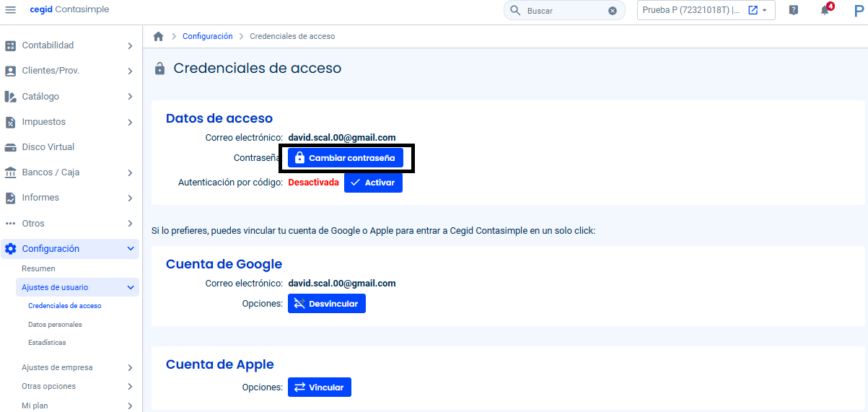This screenshot has width=868, height=412.
Task: Click the Prueba P (72321018T) company name
Action: coord(691,10)
